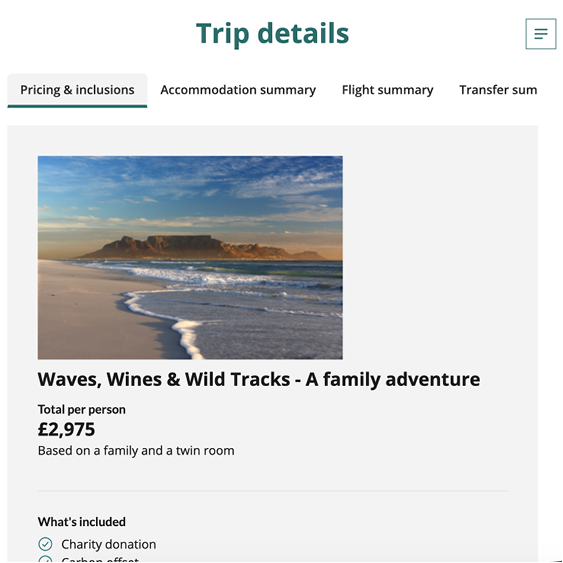The image size is (563, 563).
Task: Select the Pricing & inclusions tab
Action: 77,90
